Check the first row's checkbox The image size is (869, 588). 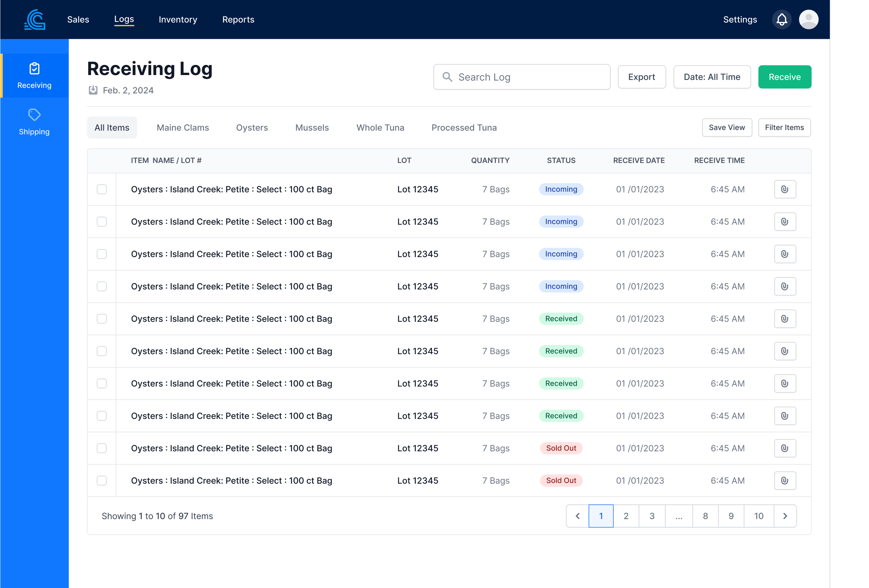tap(102, 189)
